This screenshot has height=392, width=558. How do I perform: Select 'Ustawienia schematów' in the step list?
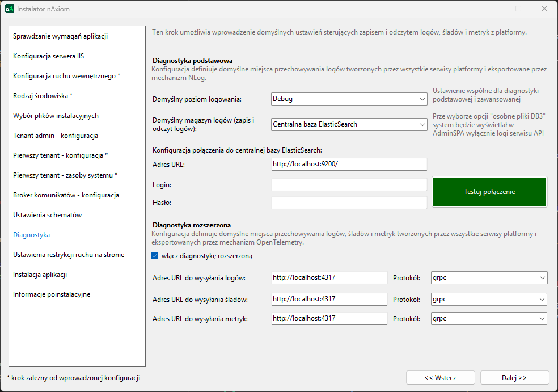click(47, 215)
